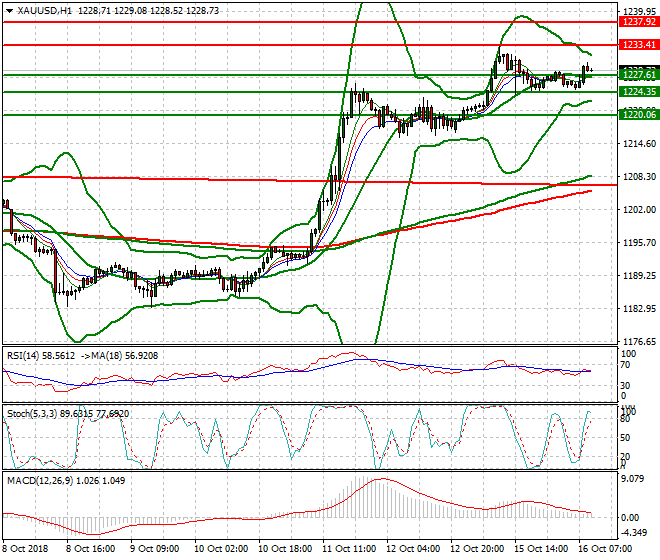Click the green 1224.35 price level label
The height and width of the screenshot is (560, 660).
(x=639, y=92)
